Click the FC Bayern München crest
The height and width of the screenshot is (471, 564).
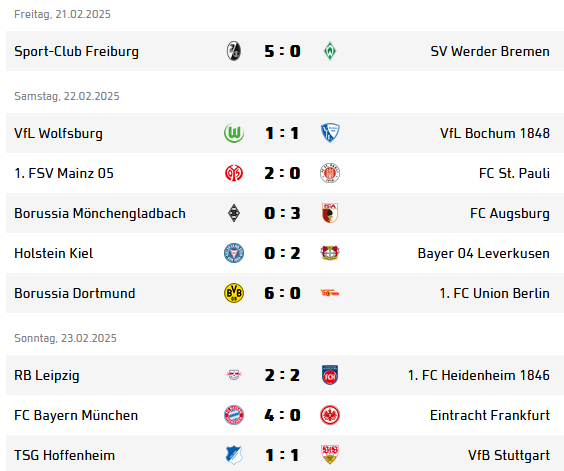point(234,415)
